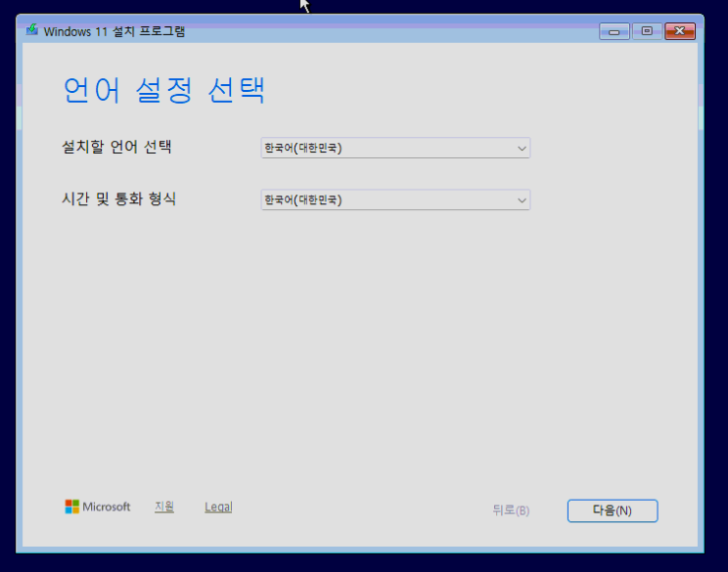Image resolution: width=728 pixels, height=572 pixels.
Task: Open the 시간 및 통화 형식 dropdown
Action: 395,199
